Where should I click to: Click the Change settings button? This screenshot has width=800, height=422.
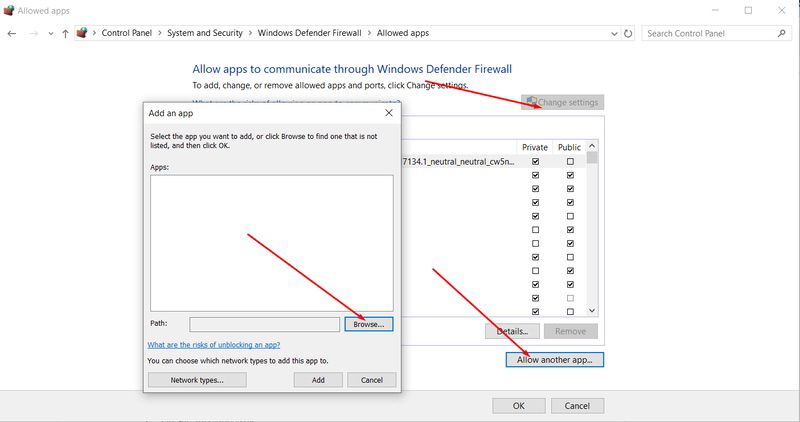point(562,102)
